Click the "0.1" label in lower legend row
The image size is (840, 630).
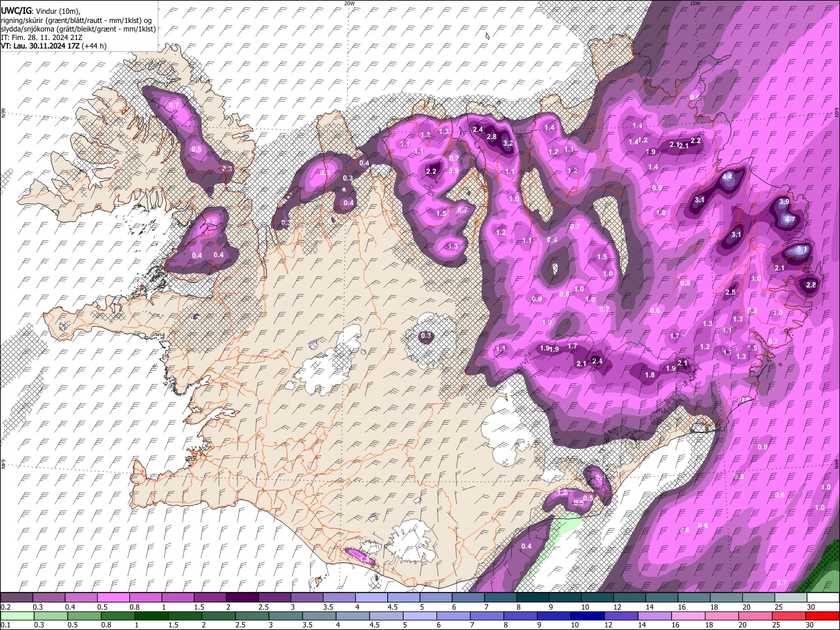tap(5, 625)
